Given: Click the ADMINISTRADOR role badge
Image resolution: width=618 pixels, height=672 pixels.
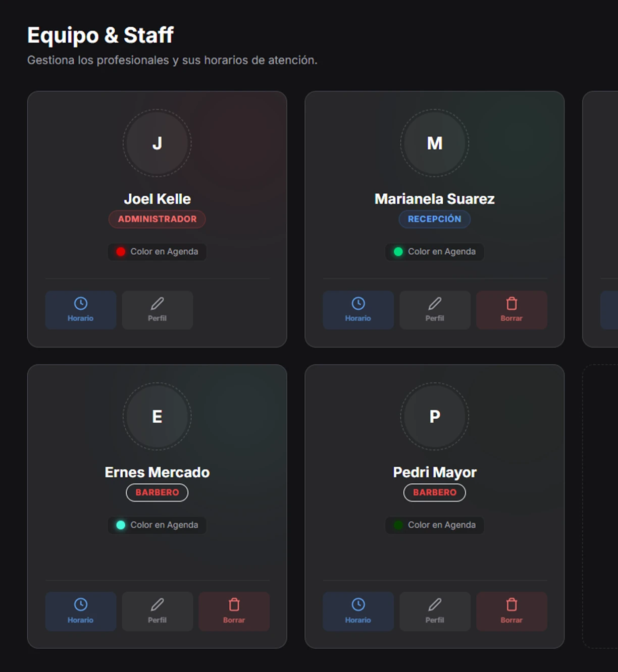Looking at the screenshot, I should (157, 219).
